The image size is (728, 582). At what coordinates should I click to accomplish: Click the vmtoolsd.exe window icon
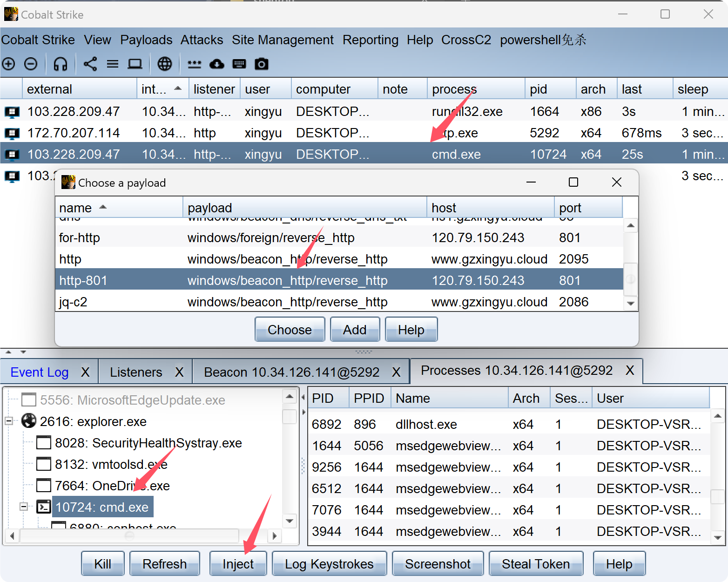pyautogui.click(x=44, y=464)
